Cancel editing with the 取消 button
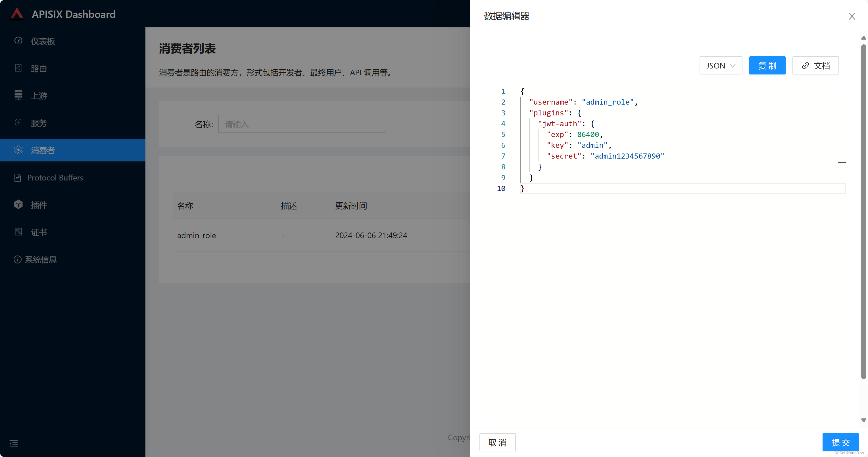 [497, 442]
